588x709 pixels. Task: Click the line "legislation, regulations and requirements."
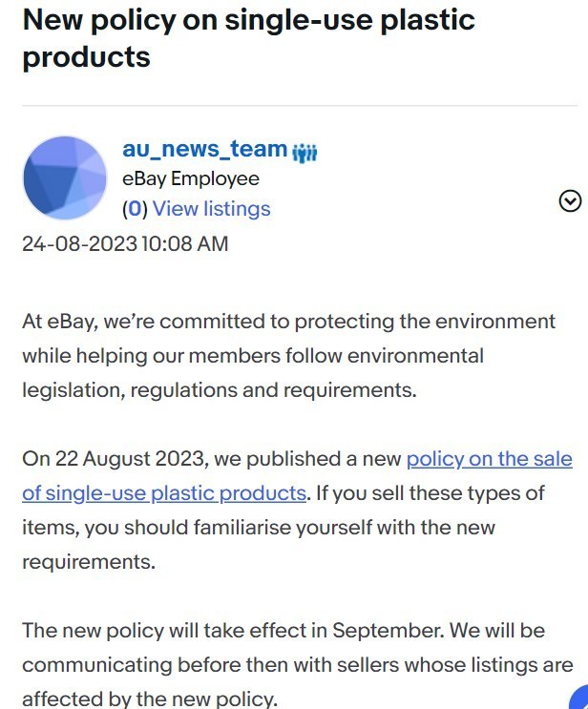(x=220, y=389)
